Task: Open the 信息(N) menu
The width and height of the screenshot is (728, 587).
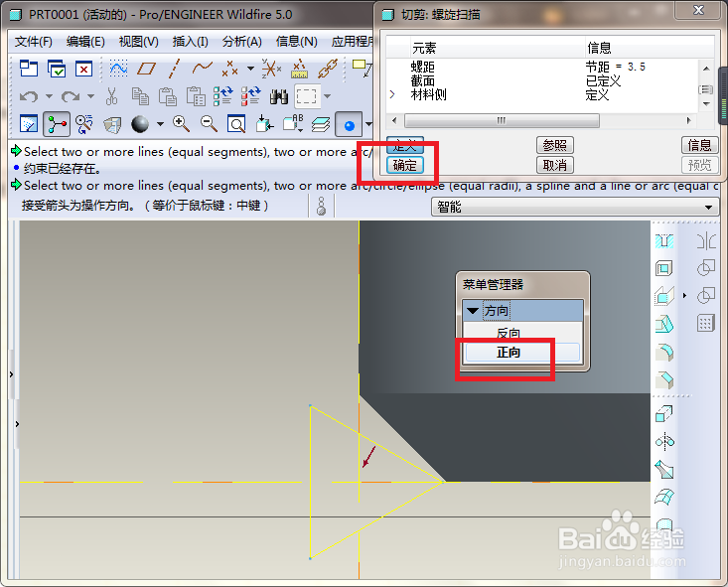Action: tap(296, 42)
